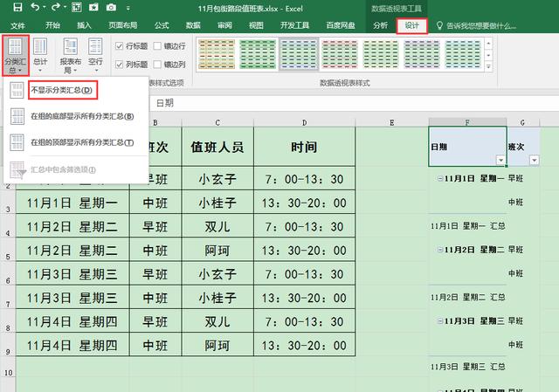
Task: Select the 时间 header cell
Action: [305, 147]
